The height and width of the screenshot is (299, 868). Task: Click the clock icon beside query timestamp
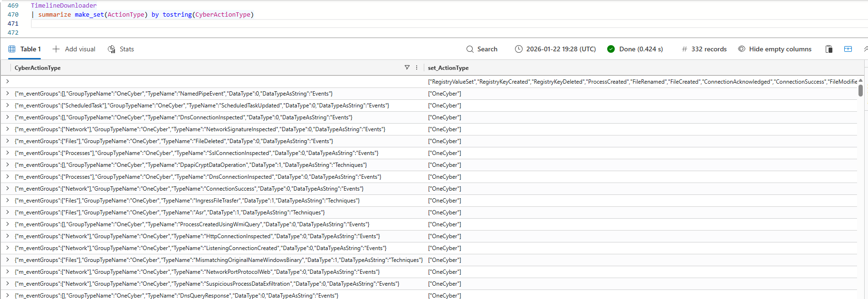coord(519,49)
